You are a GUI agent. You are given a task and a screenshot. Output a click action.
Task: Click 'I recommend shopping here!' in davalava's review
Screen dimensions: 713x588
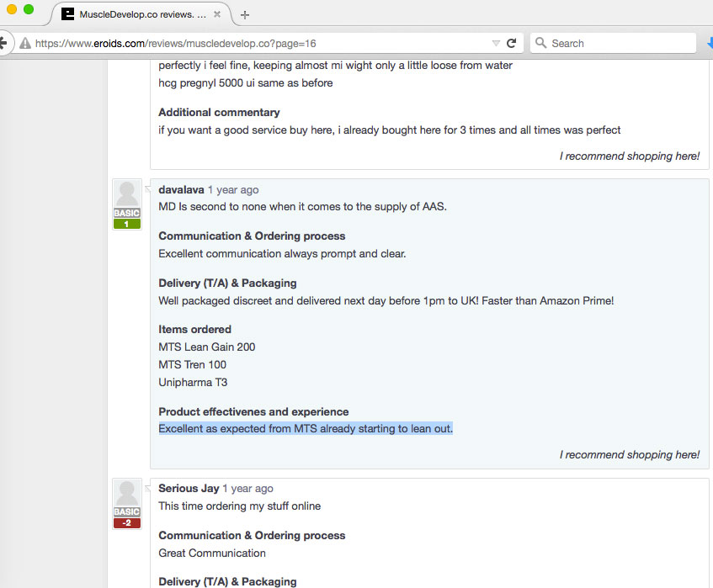click(x=630, y=455)
